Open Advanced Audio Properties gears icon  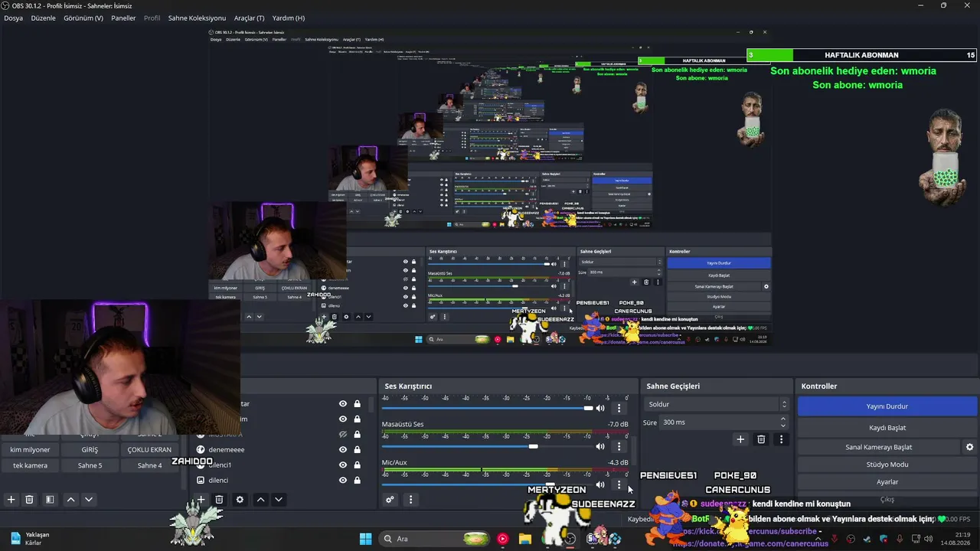tap(390, 500)
